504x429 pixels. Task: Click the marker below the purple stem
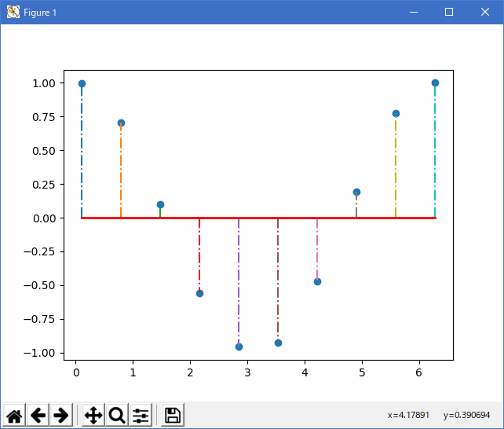(239, 346)
